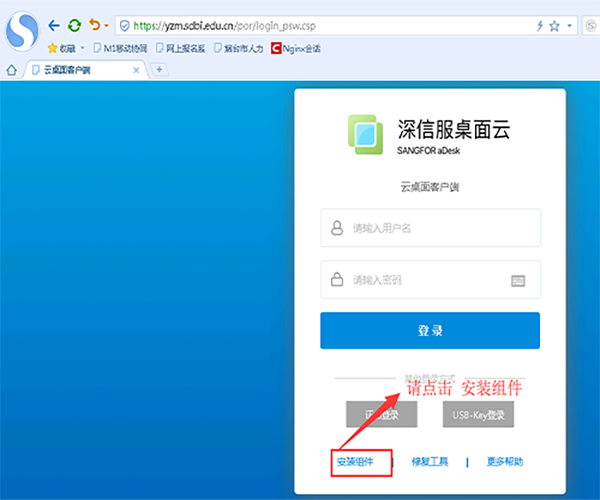Image resolution: width=600 pixels, height=500 pixels.
Task: Click the virtual keyboard icon in password field
Action: click(518, 280)
